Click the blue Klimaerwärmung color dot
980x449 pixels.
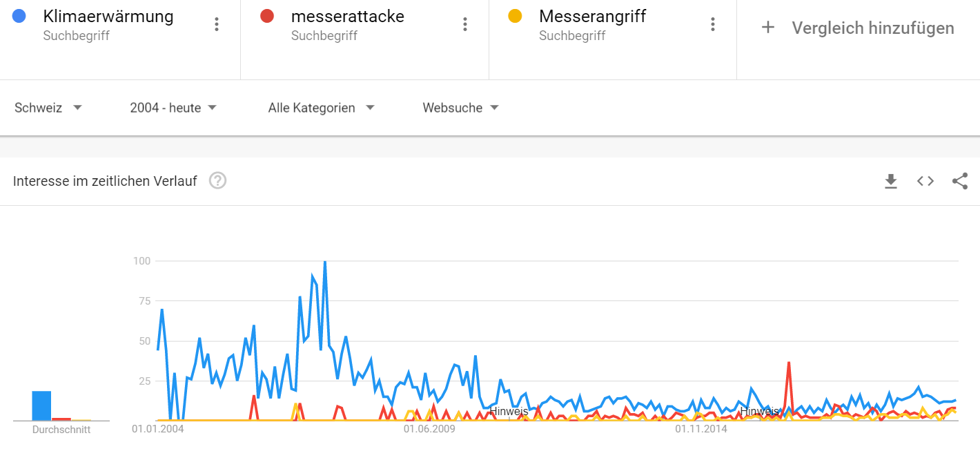coord(19,16)
